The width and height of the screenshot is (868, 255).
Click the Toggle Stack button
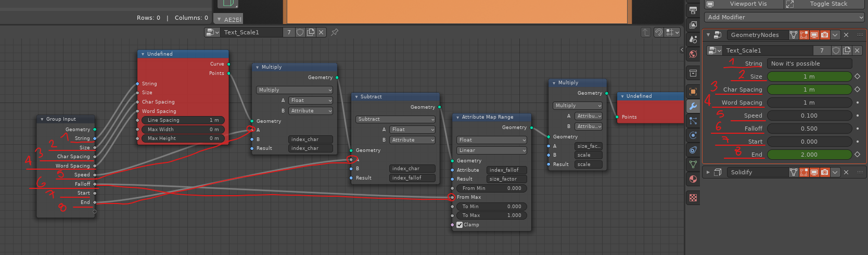[824, 4]
